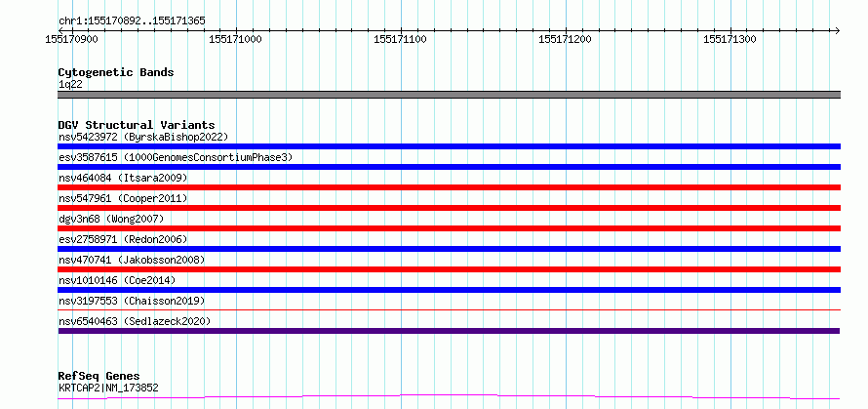Open variant label nsv470741 (Jakobsson2008)

[x=132, y=260]
